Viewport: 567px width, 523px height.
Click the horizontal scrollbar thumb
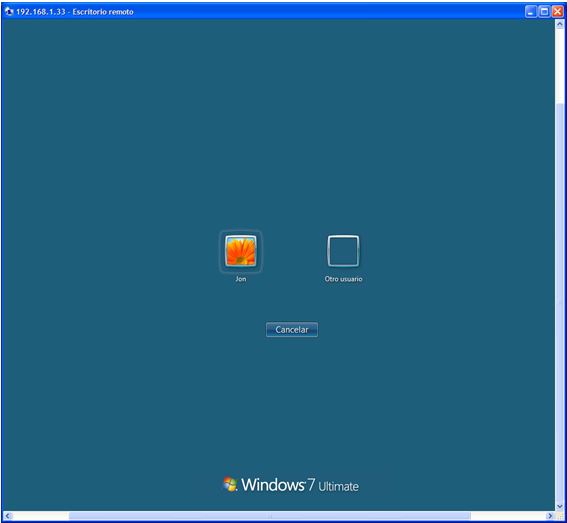tap(270, 516)
